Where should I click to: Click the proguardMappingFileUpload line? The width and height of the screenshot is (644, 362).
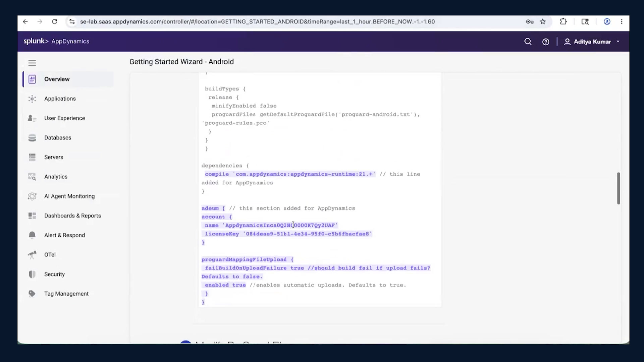[247, 259]
